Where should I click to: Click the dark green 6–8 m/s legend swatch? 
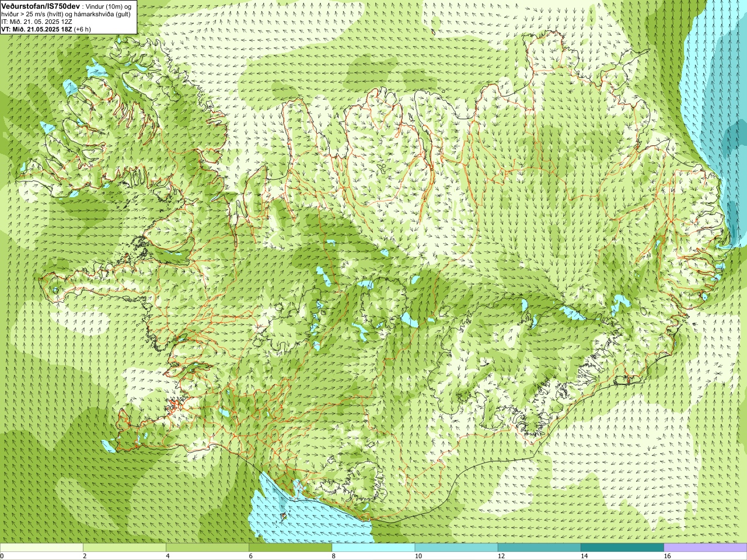(x=290, y=548)
